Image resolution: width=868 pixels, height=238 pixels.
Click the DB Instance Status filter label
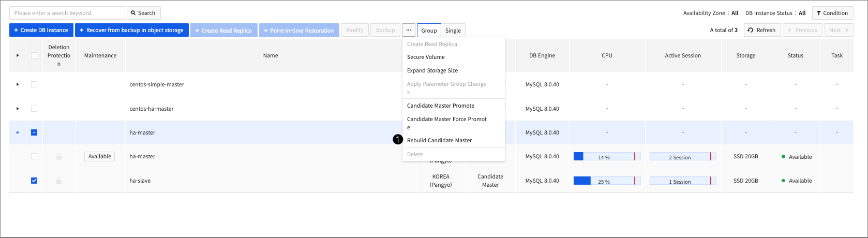[x=769, y=13]
